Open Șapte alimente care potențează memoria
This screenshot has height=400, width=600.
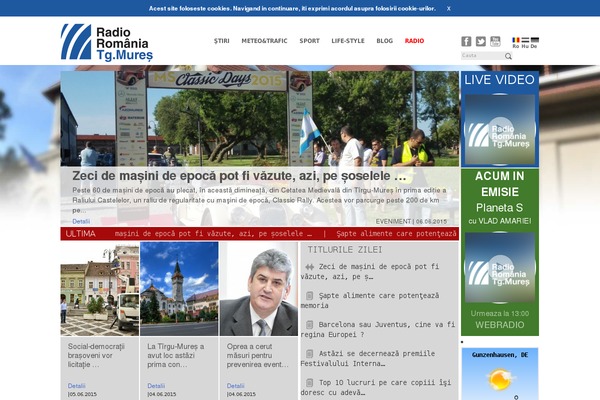click(370, 300)
